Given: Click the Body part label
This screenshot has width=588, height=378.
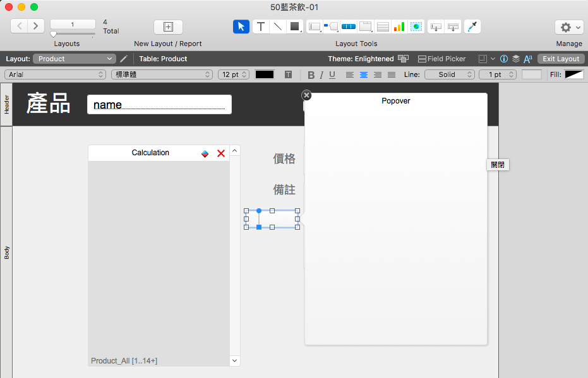Looking at the screenshot, I should pyautogui.click(x=6, y=252).
